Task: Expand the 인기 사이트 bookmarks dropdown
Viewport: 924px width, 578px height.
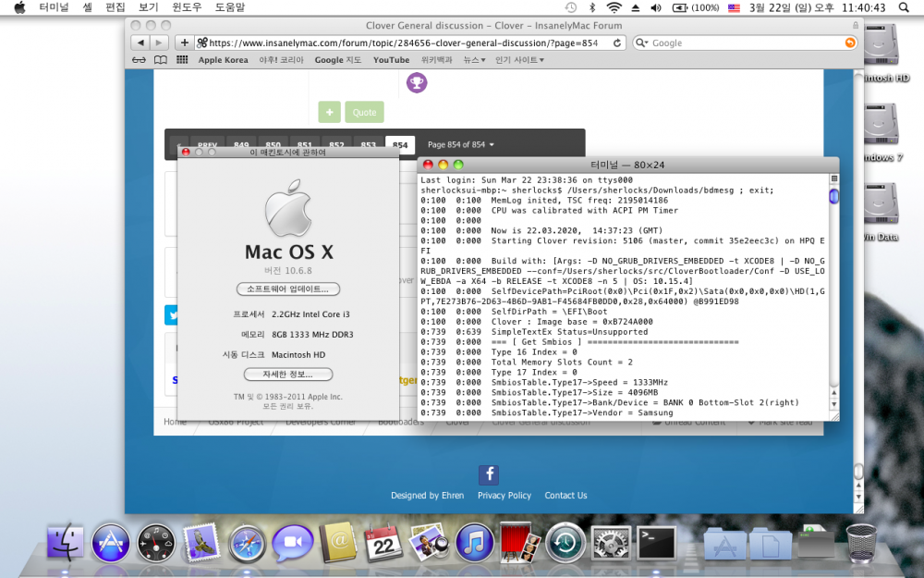Action: point(519,59)
